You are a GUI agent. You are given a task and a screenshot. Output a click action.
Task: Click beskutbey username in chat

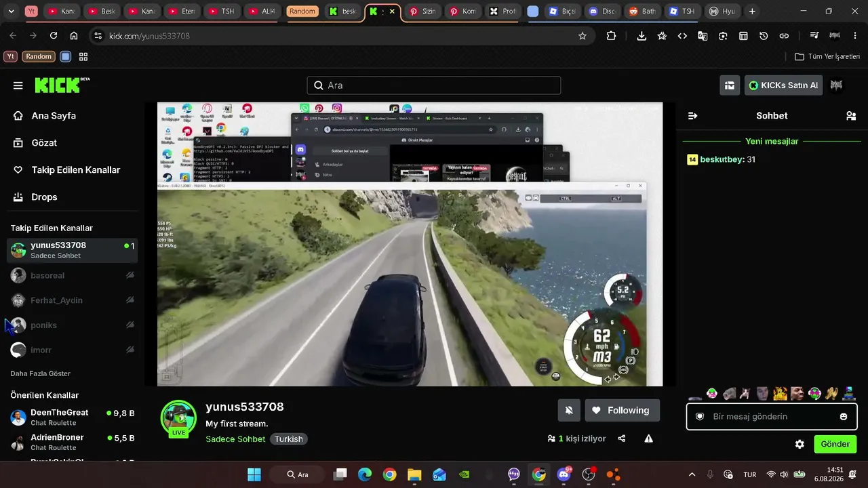pyautogui.click(x=722, y=159)
